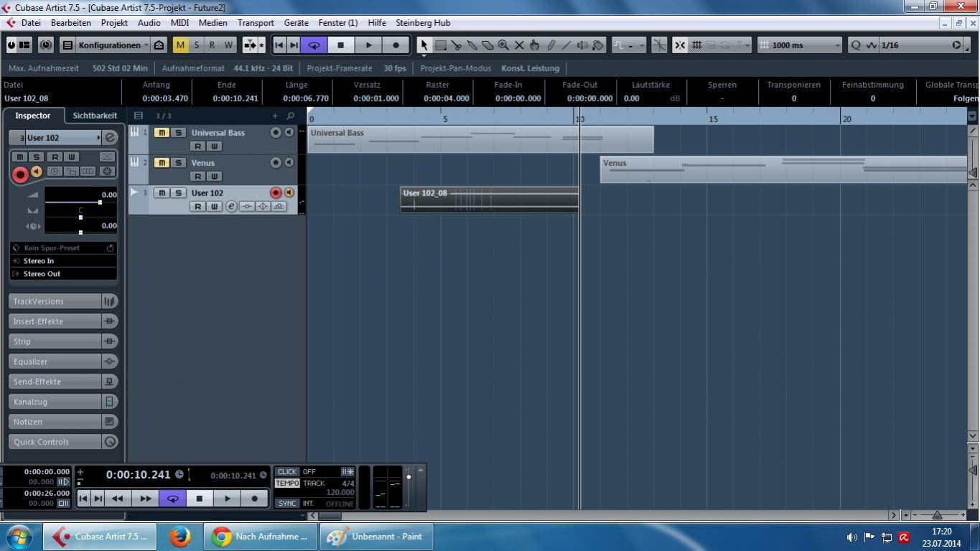This screenshot has width=980, height=551.
Task: Toggle Mute on Universal Bass track
Action: 162,133
